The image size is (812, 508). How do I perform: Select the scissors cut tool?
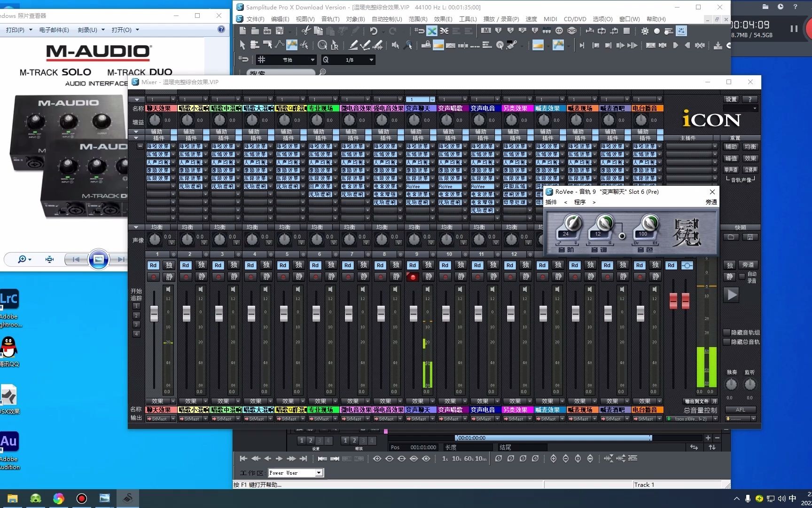click(x=306, y=31)
